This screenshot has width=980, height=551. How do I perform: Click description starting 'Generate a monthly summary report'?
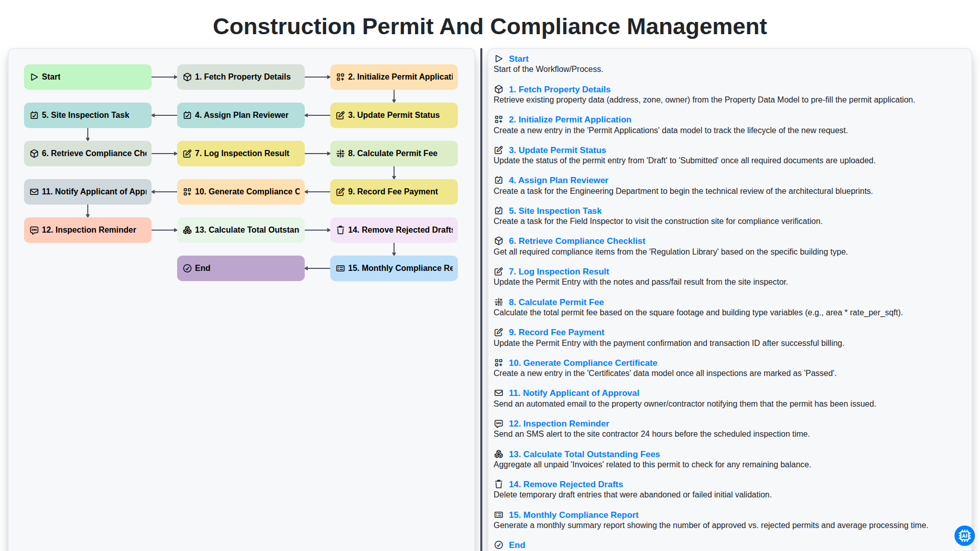pyautogui.click(x=711, y=525)
